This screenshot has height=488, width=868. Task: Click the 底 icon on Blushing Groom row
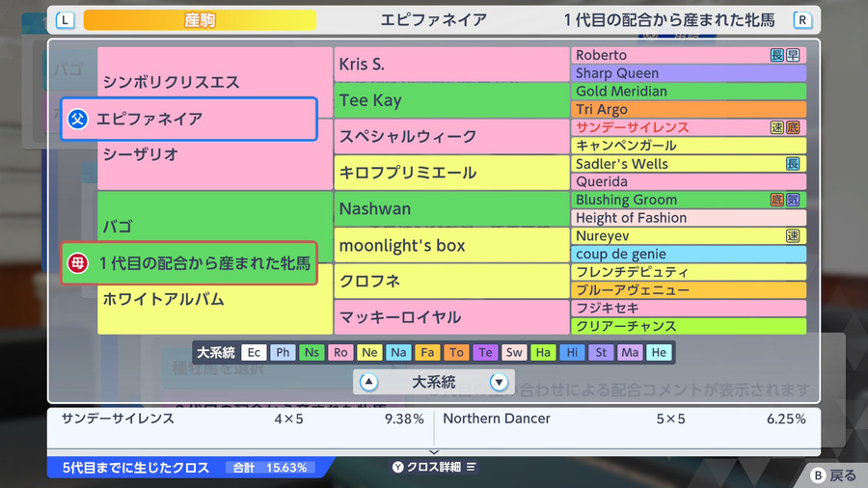[x=777, y=200]
